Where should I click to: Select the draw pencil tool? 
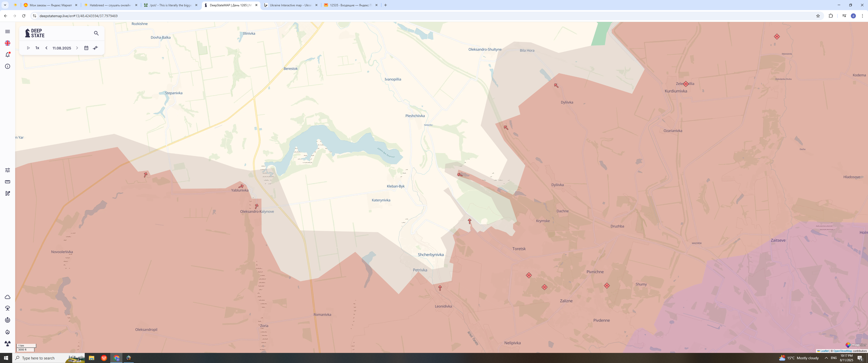tap(7, 193)
